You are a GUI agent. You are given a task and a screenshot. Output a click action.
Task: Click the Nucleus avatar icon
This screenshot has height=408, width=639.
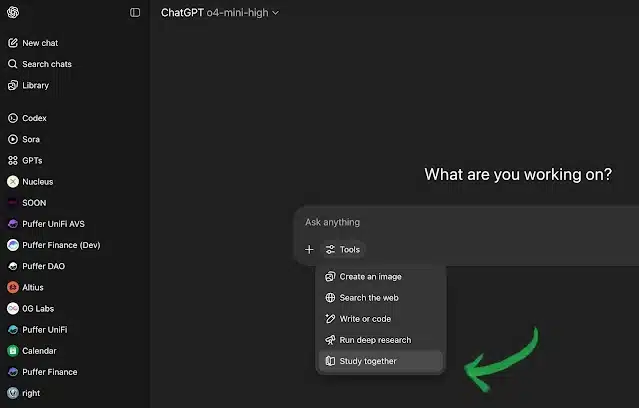[x=13, y=182]
